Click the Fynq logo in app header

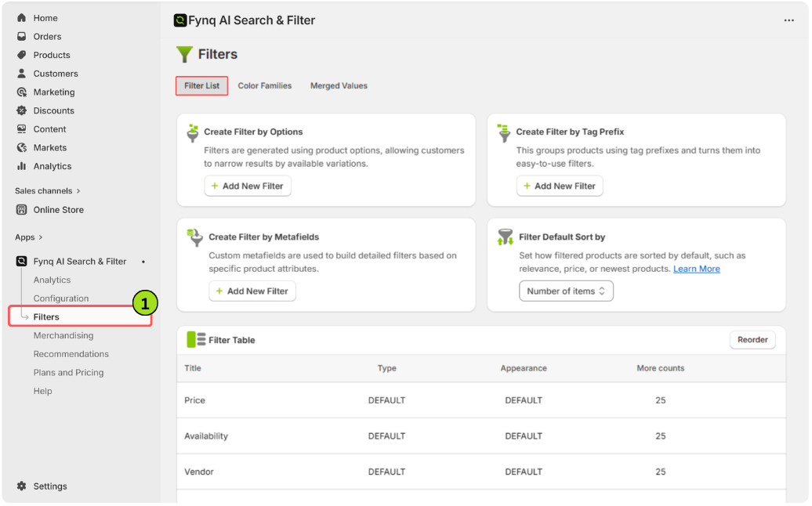pos(180,20)
